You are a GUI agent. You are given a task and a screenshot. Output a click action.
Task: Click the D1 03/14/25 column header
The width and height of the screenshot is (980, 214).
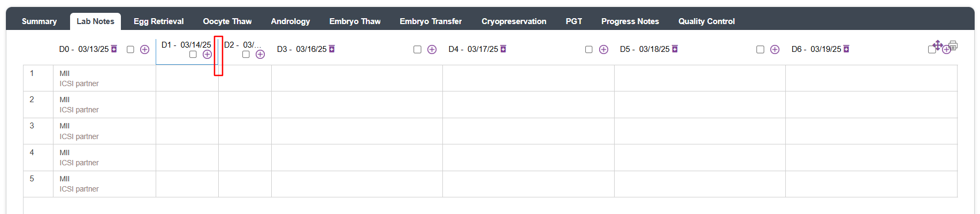(x=186, y=45)
